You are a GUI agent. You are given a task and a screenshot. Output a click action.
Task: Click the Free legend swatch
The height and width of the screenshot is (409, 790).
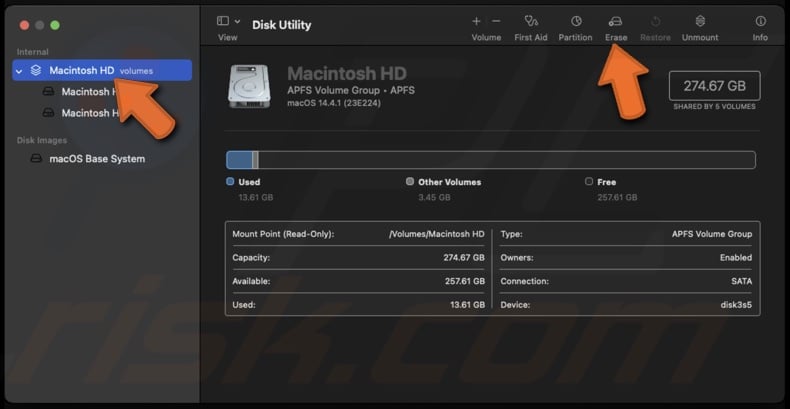click(589, 181)
